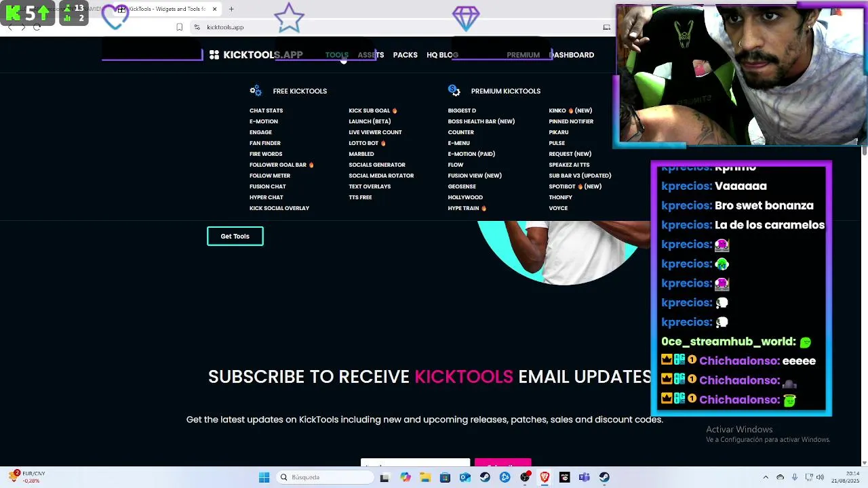Open the FOLLOWER GOAL BAR link

click(x=281, y=165)
